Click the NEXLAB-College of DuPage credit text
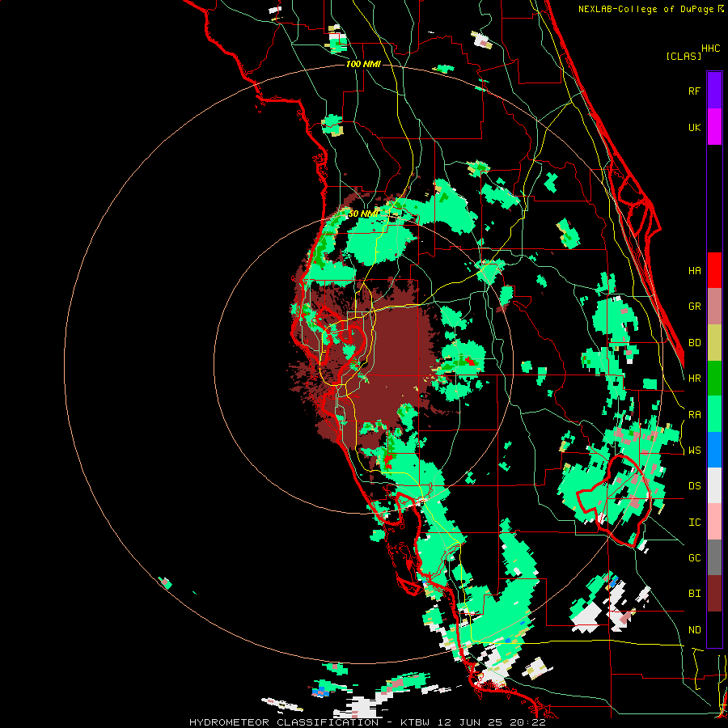The image size is (728, 728). click(650, 9)
